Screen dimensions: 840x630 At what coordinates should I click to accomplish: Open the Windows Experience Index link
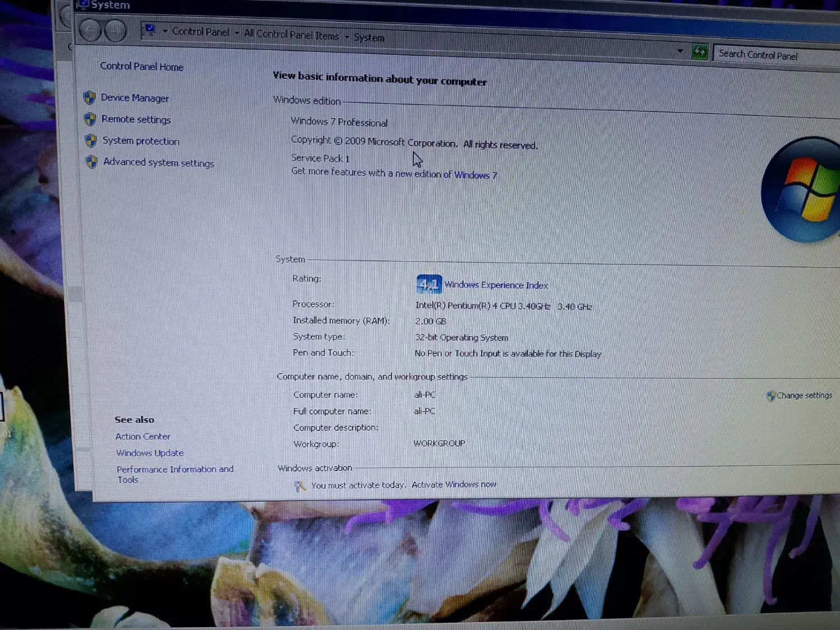coord(496,285)
